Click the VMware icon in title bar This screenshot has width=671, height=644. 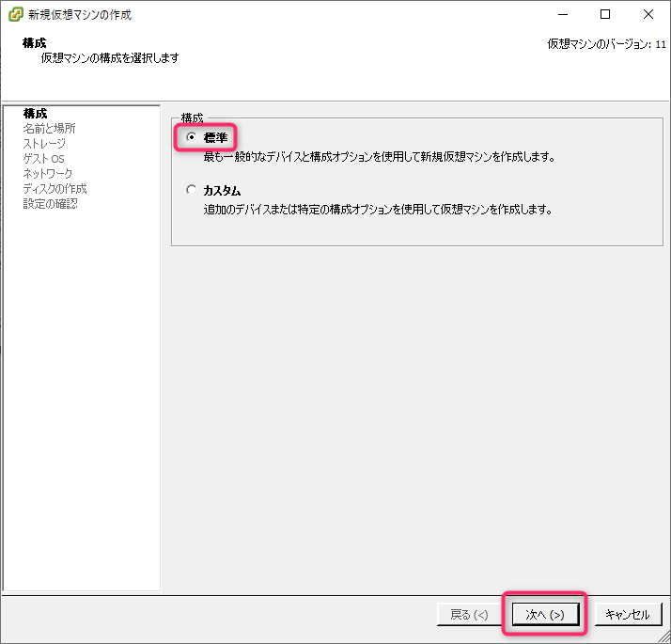(x=15, y=14)
